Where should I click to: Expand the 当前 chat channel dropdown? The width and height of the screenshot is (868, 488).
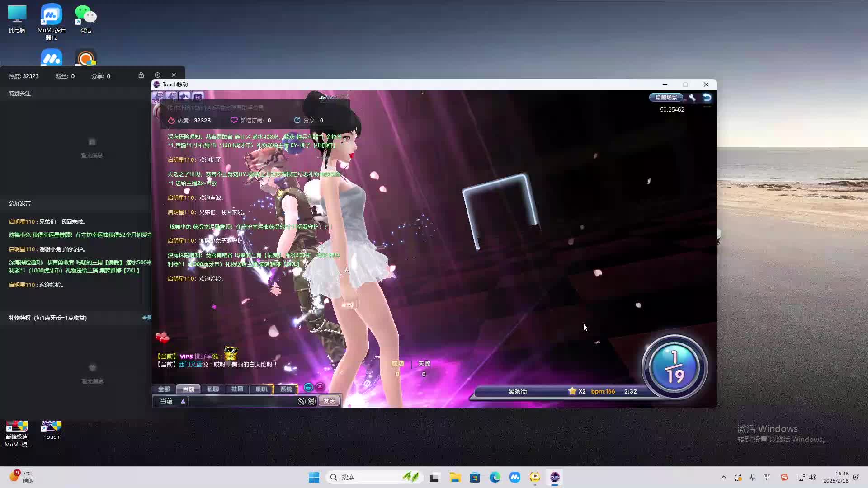183,401
